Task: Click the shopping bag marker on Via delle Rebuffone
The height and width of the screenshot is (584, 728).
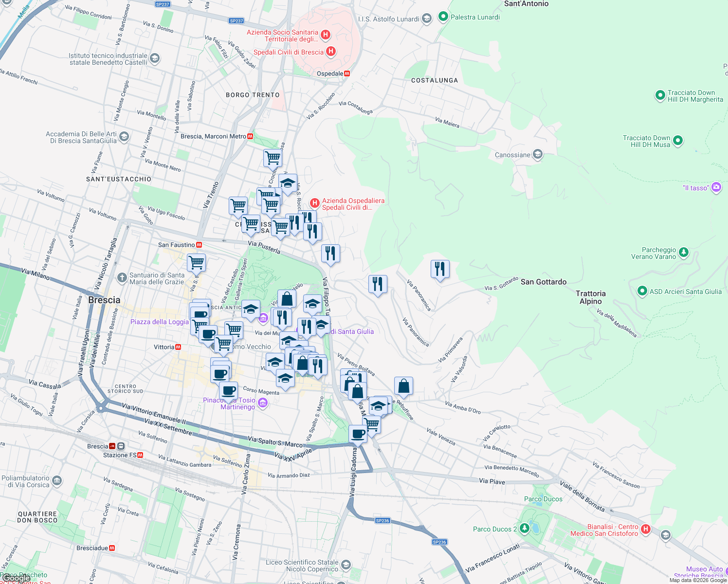Action: 403,385
